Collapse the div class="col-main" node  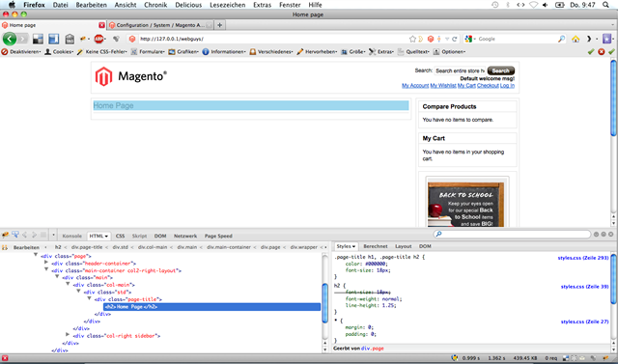[68, 284]
